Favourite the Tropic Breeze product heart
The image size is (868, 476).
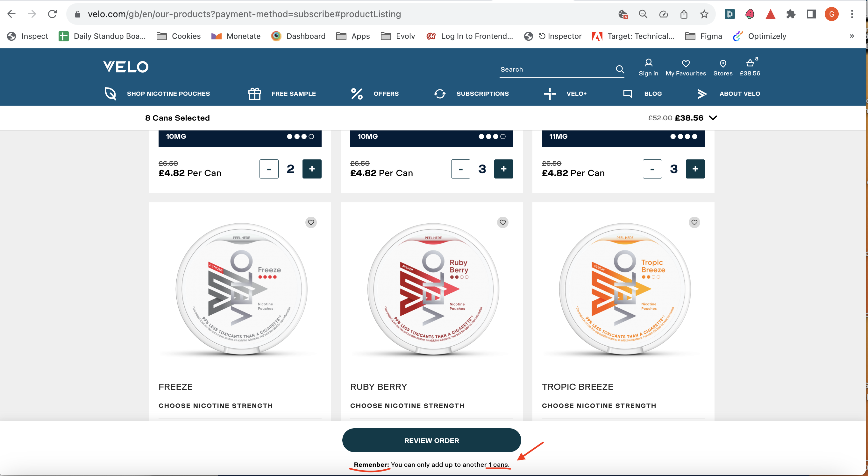[x=694, y=222]
